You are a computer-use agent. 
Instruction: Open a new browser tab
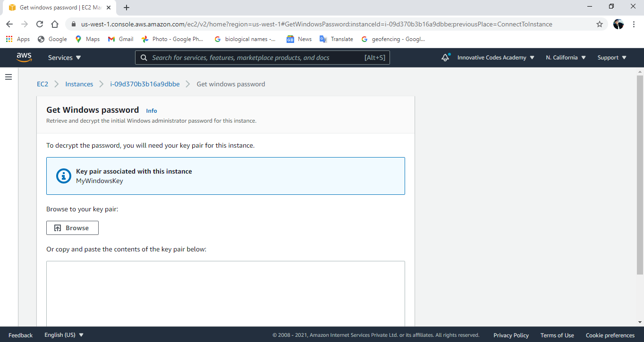pos(127,8)
